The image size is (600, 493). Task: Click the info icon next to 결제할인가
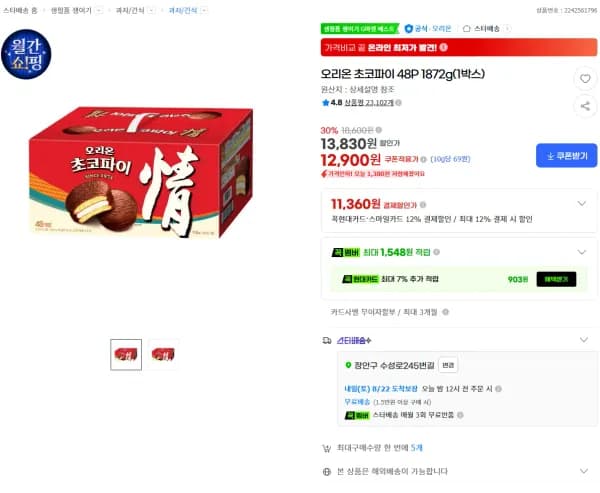423,205
